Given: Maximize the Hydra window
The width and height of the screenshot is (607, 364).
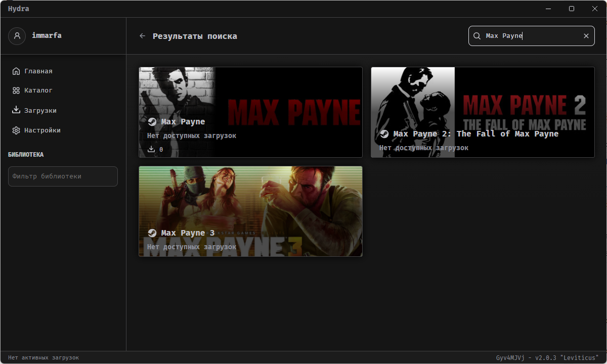Looking at the screenshot, I should coord(572,9).
